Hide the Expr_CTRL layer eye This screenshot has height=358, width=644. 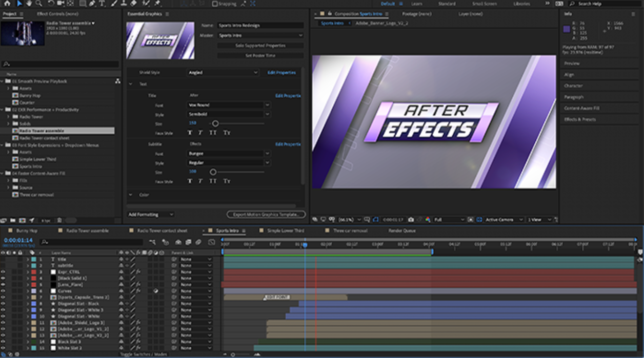pyautogui.click(x=3, y=272)
